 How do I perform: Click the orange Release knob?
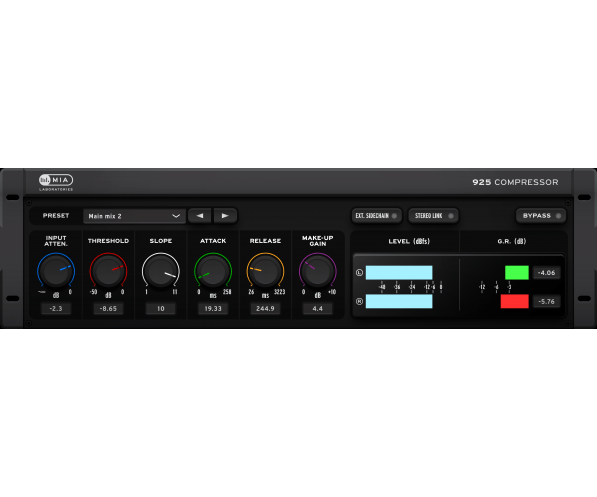pyautogui.click(x=265, y=271)
